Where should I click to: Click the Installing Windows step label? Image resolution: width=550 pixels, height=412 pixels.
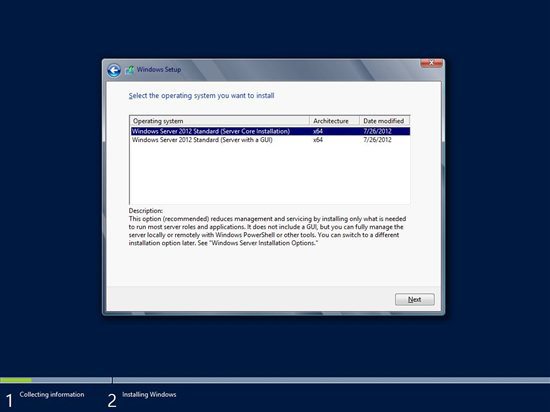click(x=149, y=394)
